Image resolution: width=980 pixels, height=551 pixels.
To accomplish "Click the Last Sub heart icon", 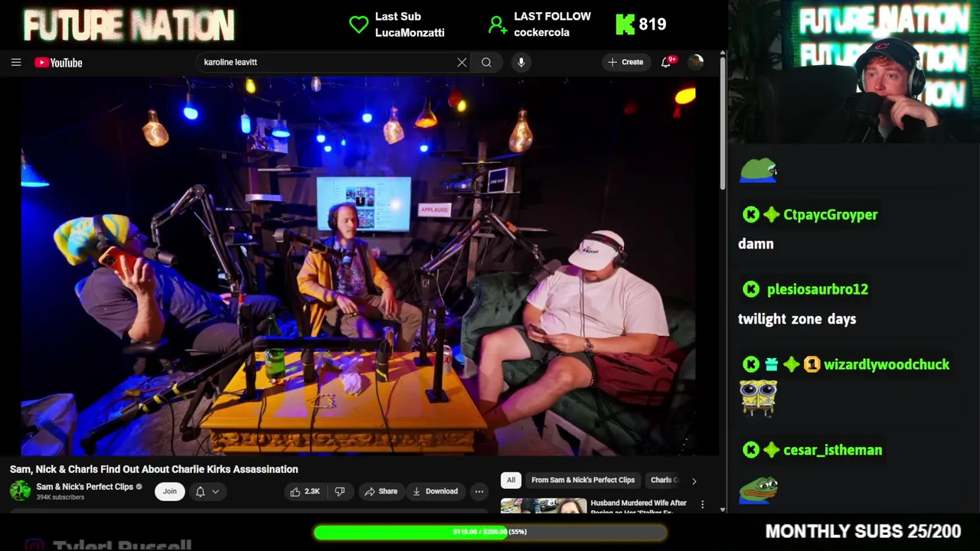I will [358, 24].
